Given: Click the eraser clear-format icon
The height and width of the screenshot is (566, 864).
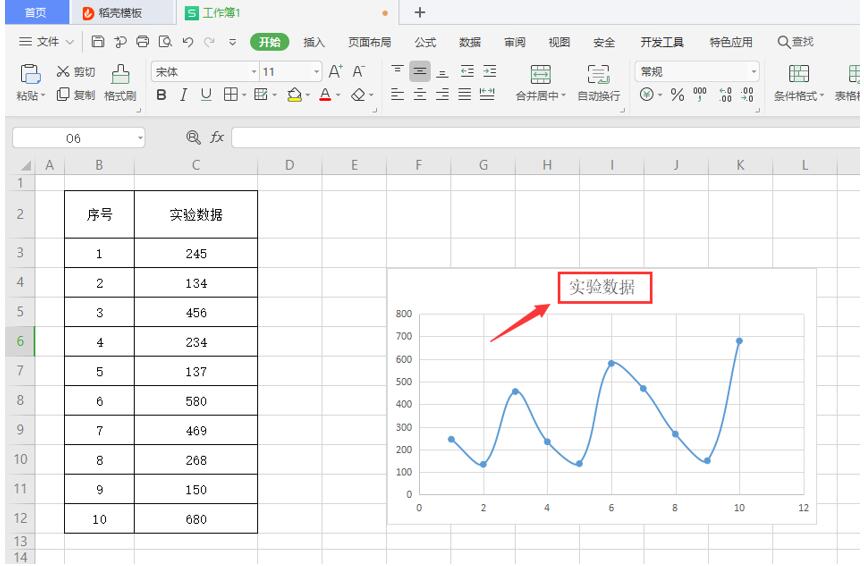Looking at the screenshot, I should (x=358, y=95).
